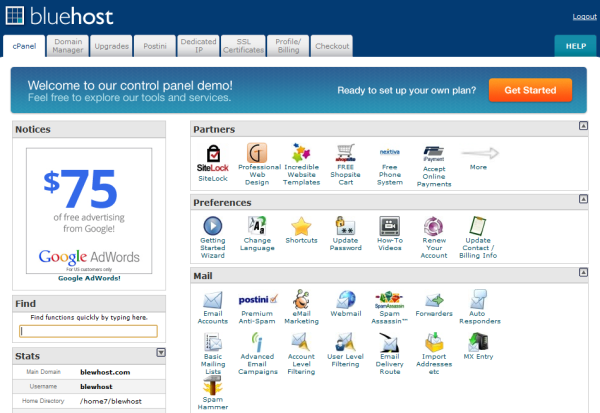The width and height of the screenshot is (600, 413).
Task: Switch to Profile/Billing tab
Action: 288,46
